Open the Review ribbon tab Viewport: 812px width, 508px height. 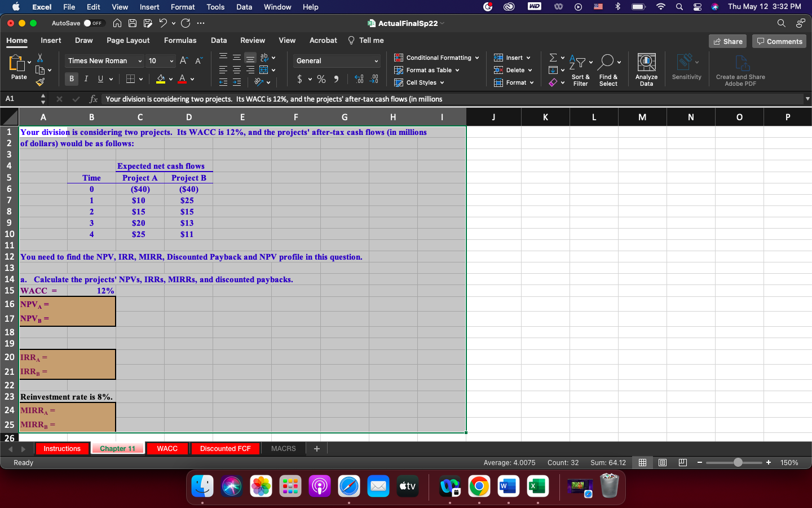(253, 40)
